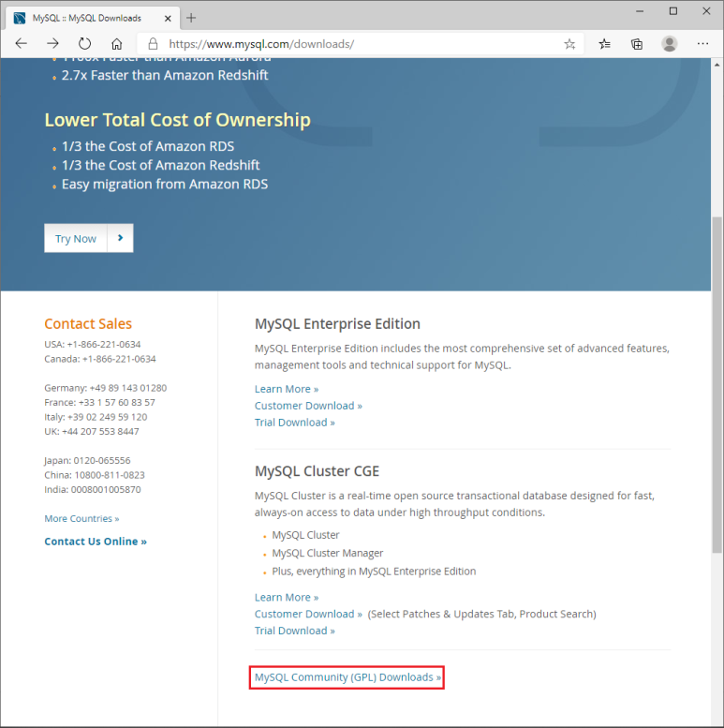Viewport: 724px width, 728px height.
Task: Open Enterprise Edition Learn More link
Action: (287, 389)
